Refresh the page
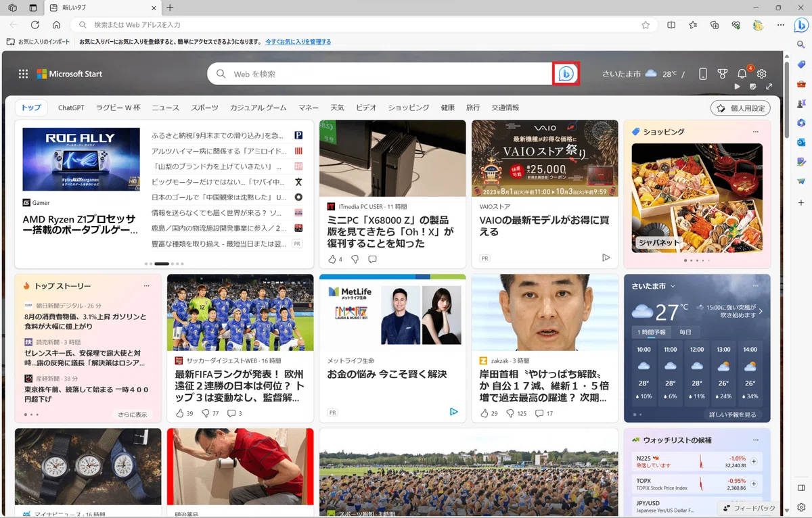This screenshot has width=812, height=518. pos(35,25)
